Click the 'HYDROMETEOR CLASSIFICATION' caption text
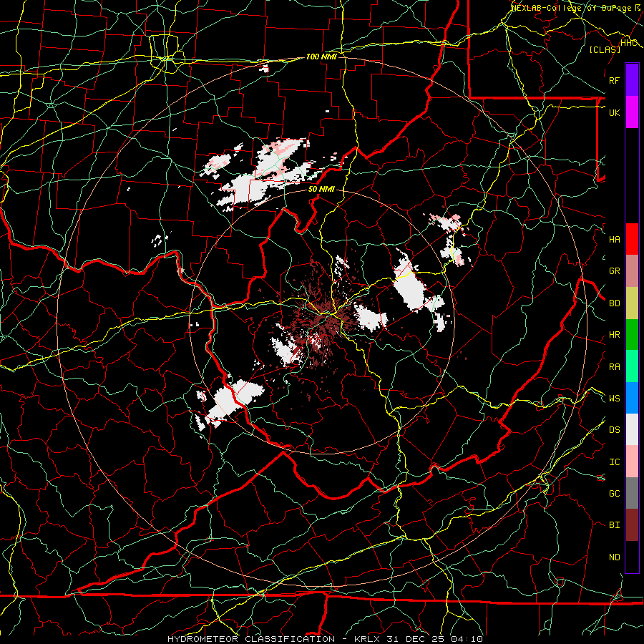Viewport: 644px width, 644px height. pos(251,639)
